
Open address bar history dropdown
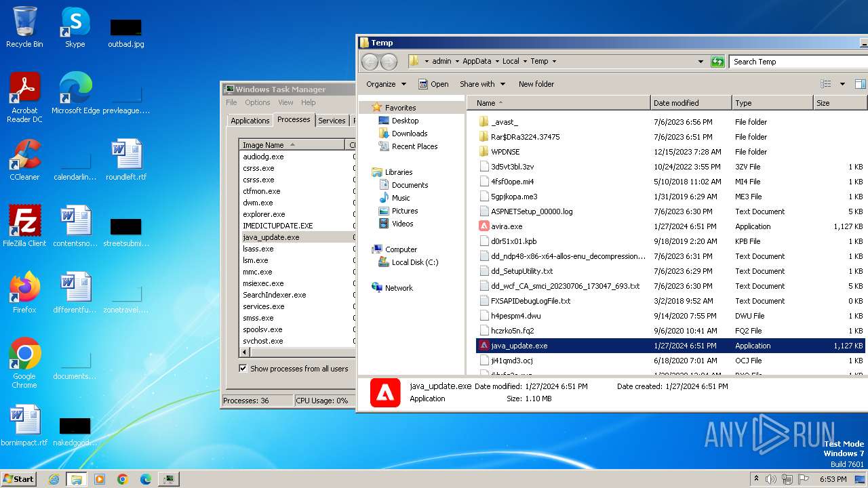tap(701, 62)
